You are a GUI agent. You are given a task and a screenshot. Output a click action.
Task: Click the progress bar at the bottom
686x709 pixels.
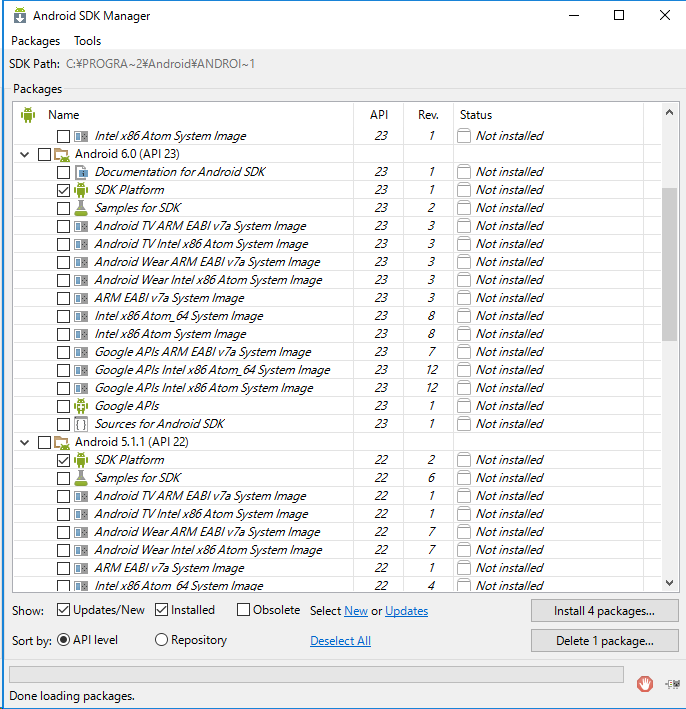point(316,674)
